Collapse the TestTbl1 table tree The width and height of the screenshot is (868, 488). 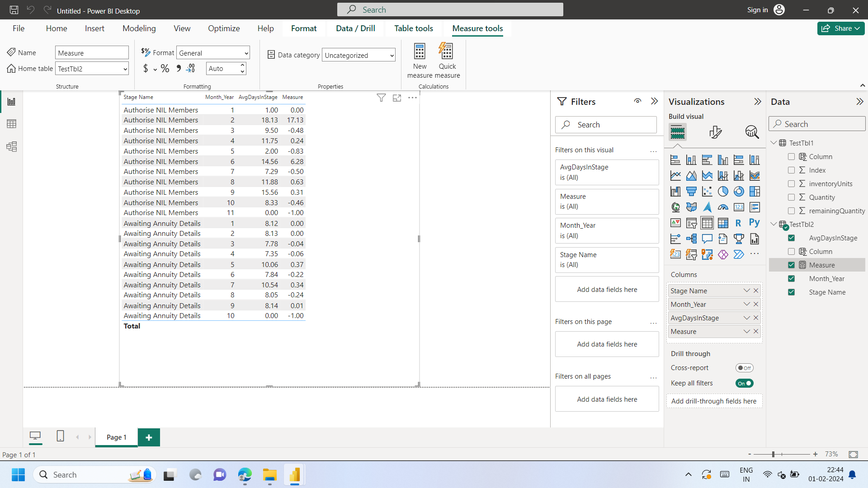point(774,143)
